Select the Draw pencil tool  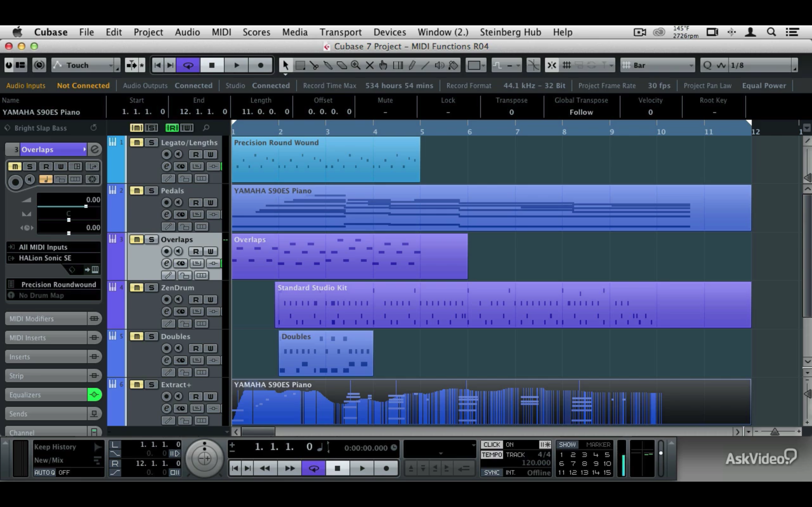pos(412,65)
